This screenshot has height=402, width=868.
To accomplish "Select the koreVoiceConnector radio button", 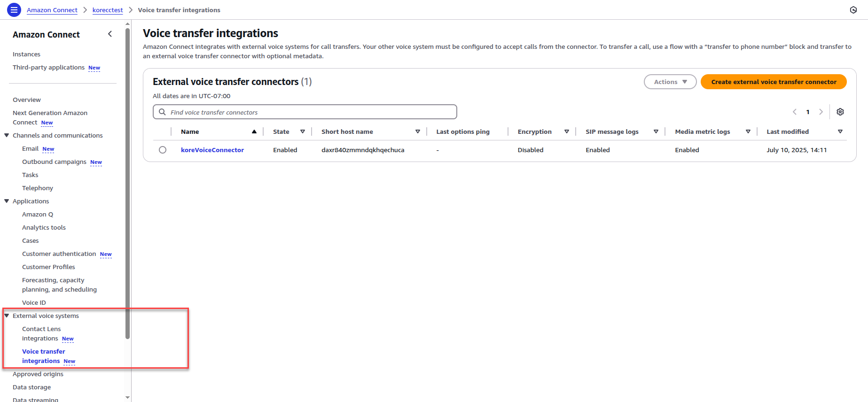I will (163, 150).
